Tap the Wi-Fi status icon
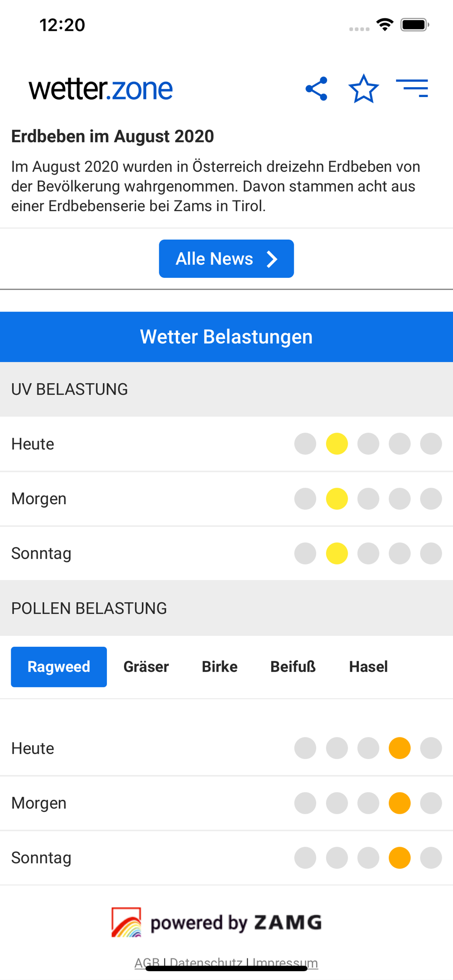Screen dimensions: 453x980 [385, 24]
